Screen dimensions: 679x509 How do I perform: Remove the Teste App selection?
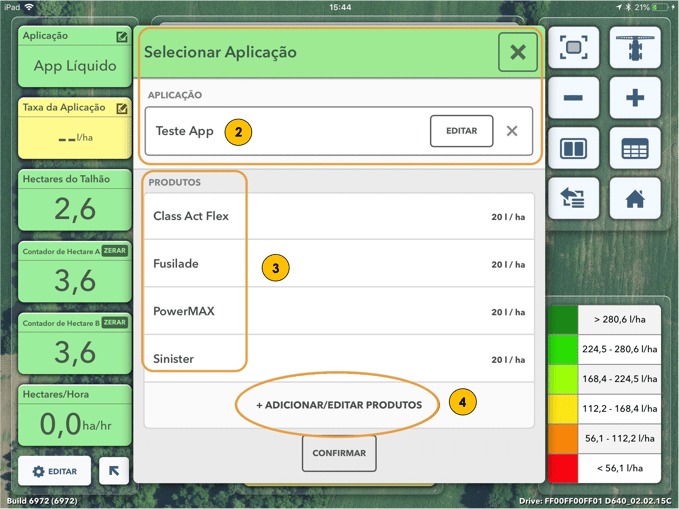coord(512,131)
